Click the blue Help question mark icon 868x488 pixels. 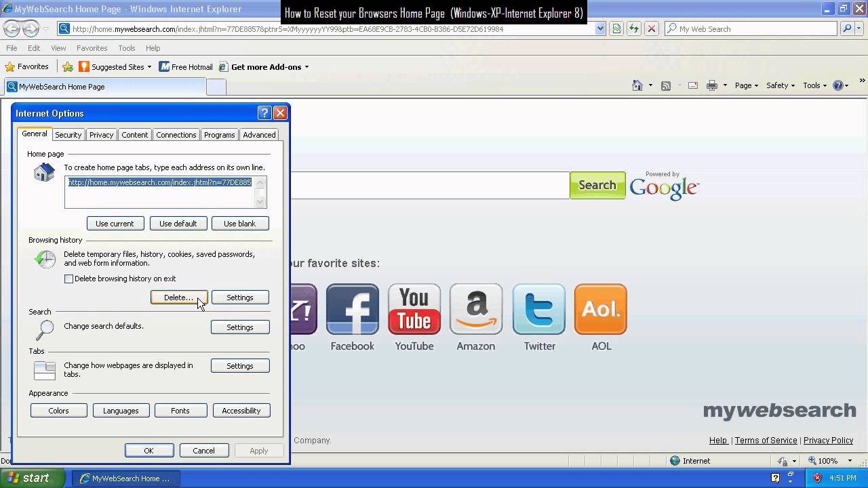point(837,85)
